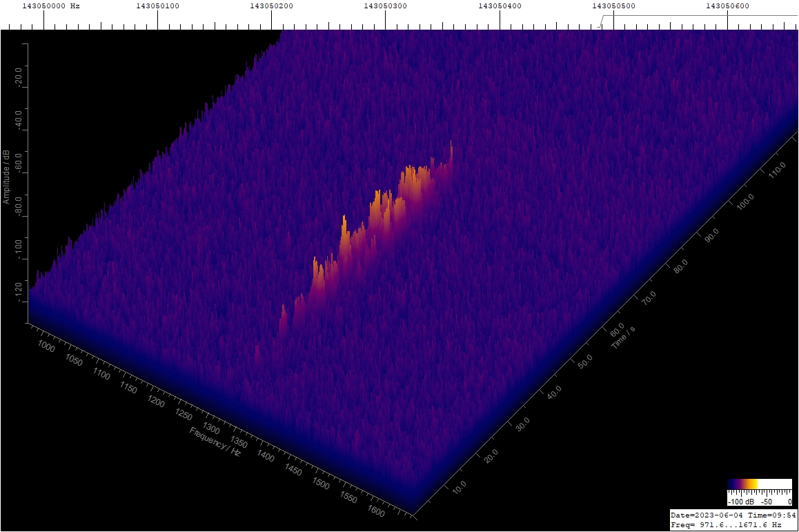Click the 143050000 Hz ruler label
This screenshot has width=799, height=532.
point(51,6)
